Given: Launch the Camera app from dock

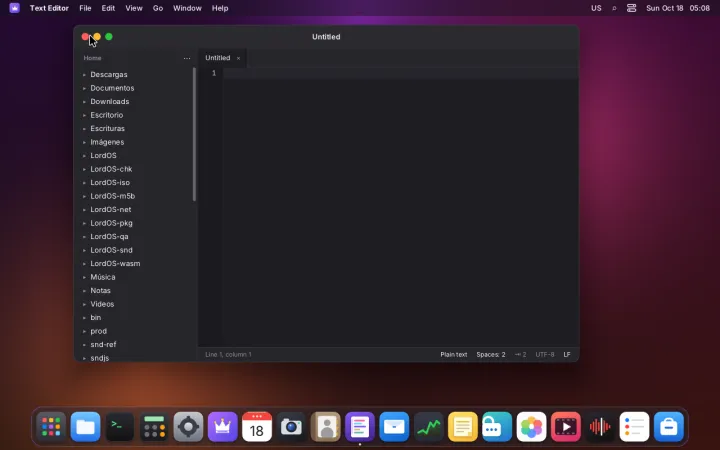Looking at the screenshot, I should (x=291, y=427).
